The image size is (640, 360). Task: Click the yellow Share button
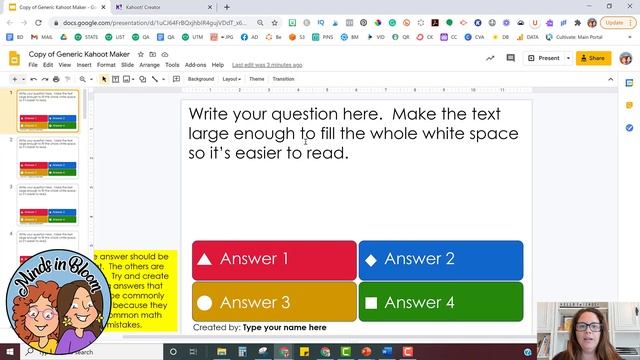[593, 58]
